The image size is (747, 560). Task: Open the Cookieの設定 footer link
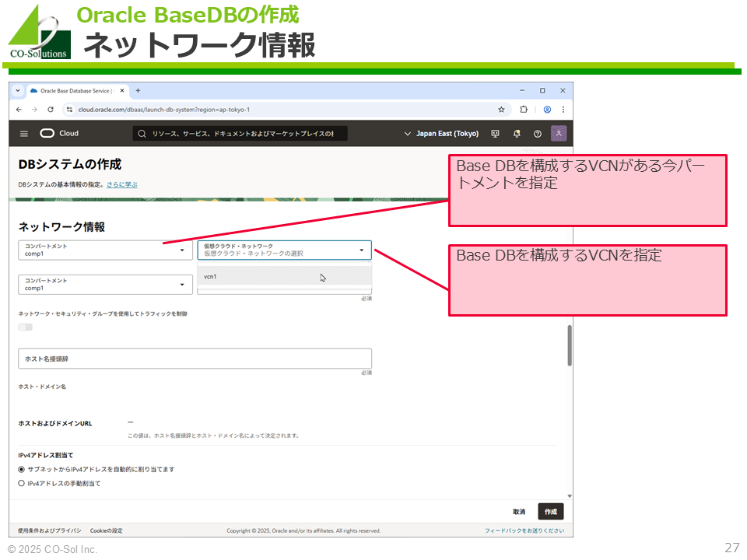[x=107, y=530]
